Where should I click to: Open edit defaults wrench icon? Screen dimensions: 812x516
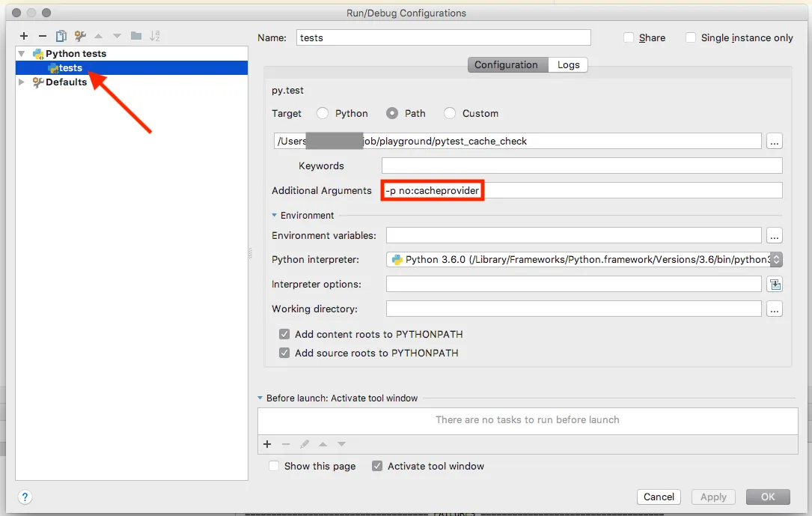[x=80, y=36]
